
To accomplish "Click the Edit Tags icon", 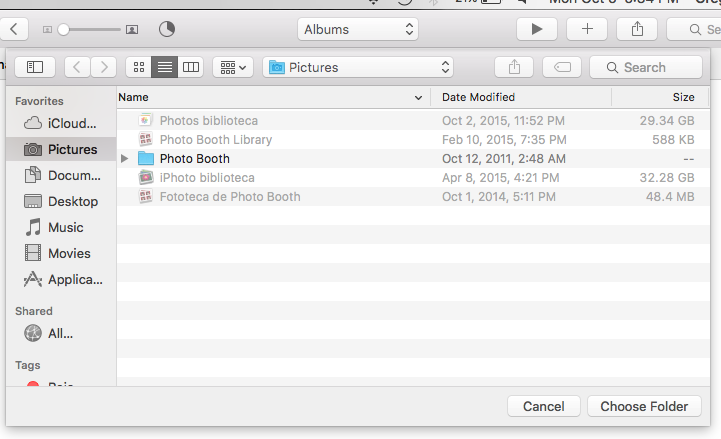I will pyautogui.click(x=562, y=67).
